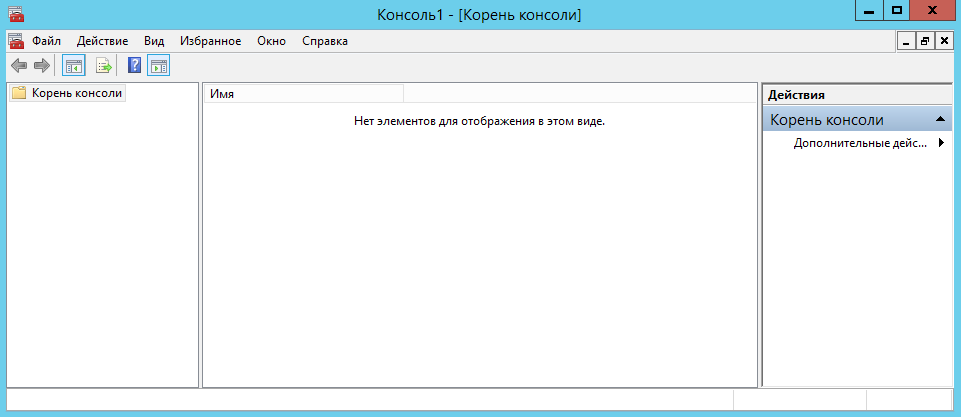Collapse the Корень консоли actions section
Screen dimensions: 961x417
point(940,120)
